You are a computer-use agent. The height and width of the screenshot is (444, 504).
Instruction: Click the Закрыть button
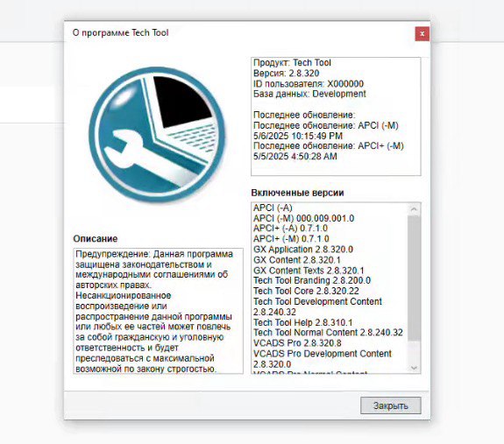click(391, 405)
